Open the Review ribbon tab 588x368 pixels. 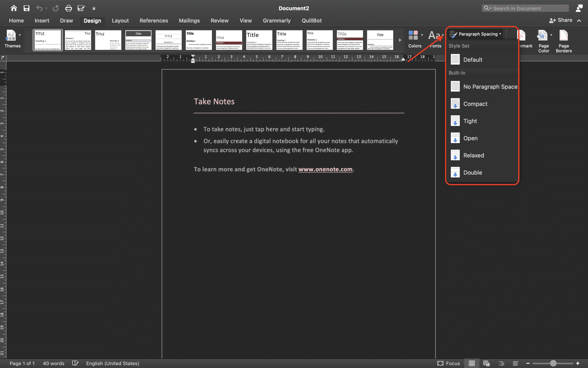point(219,20)
